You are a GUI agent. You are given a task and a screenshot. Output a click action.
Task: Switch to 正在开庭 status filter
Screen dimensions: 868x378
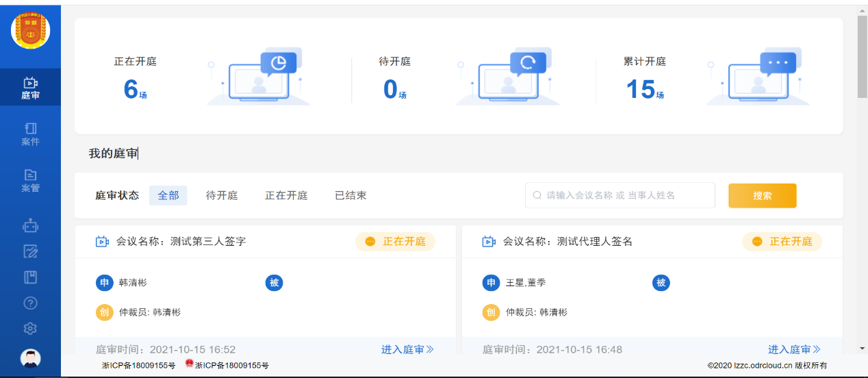click(286, 195)
